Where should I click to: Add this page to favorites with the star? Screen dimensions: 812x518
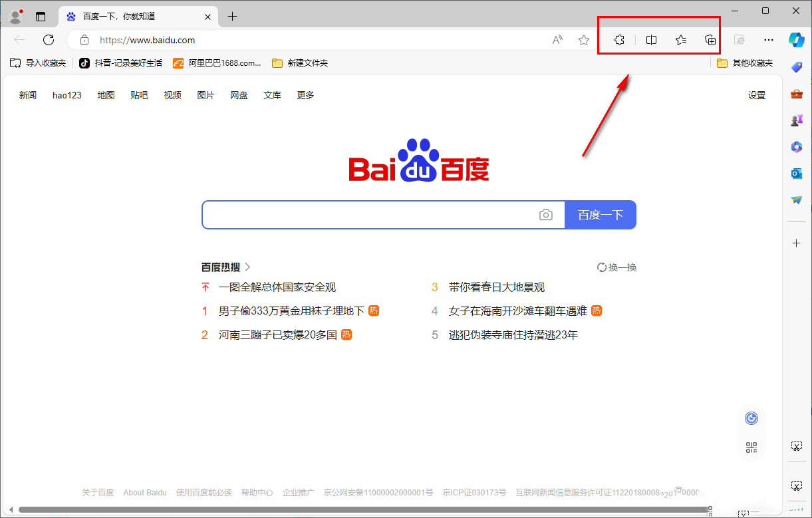point(584,40)
